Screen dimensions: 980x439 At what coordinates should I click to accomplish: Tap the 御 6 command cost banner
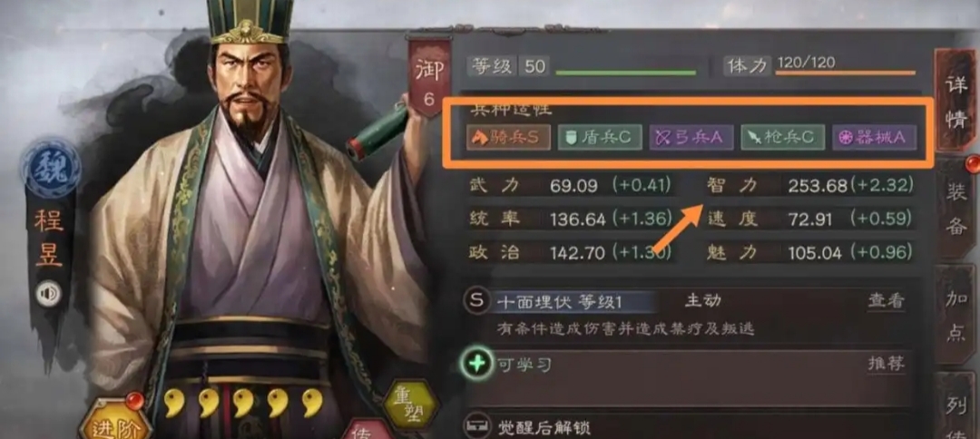[x=429, y=78]
